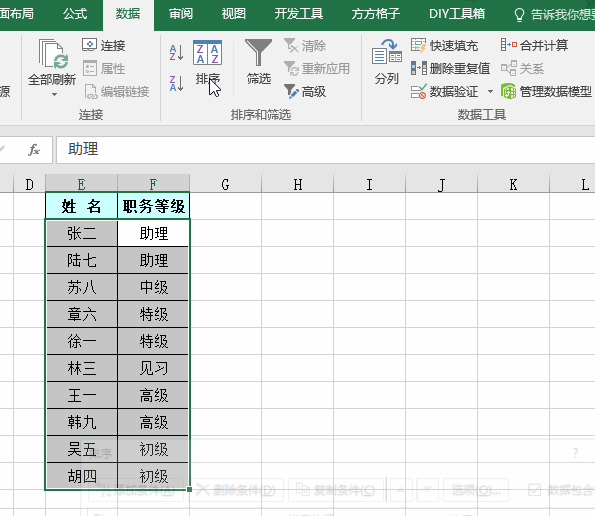Click 数据验证 data validation
Image resolution: width=595 pixels, height=516 pixels.
click(x=444, y=91)
